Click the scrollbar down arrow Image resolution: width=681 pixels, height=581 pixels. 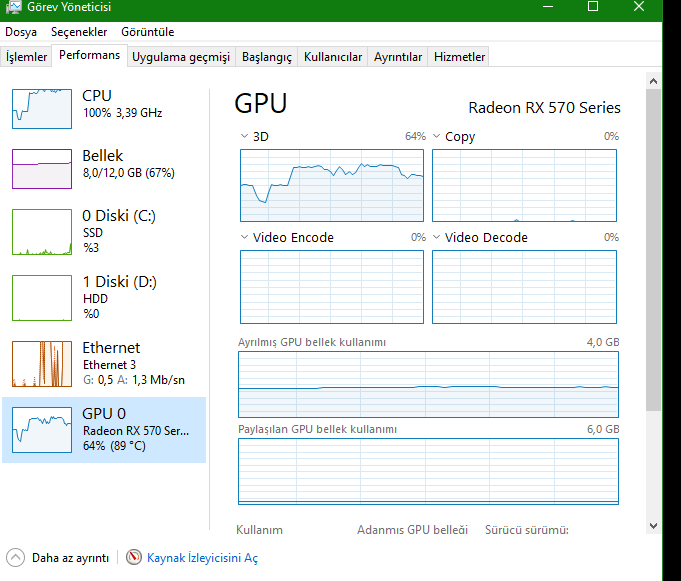653,526
